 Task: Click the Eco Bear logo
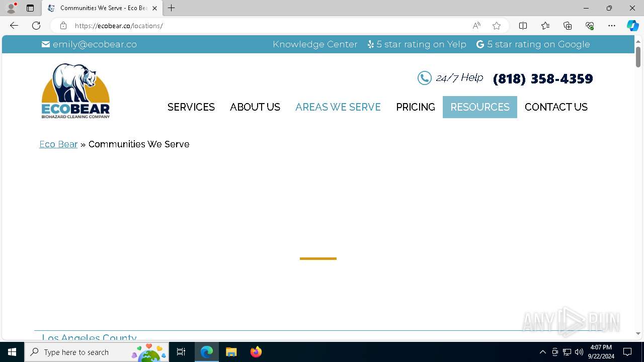75,91
